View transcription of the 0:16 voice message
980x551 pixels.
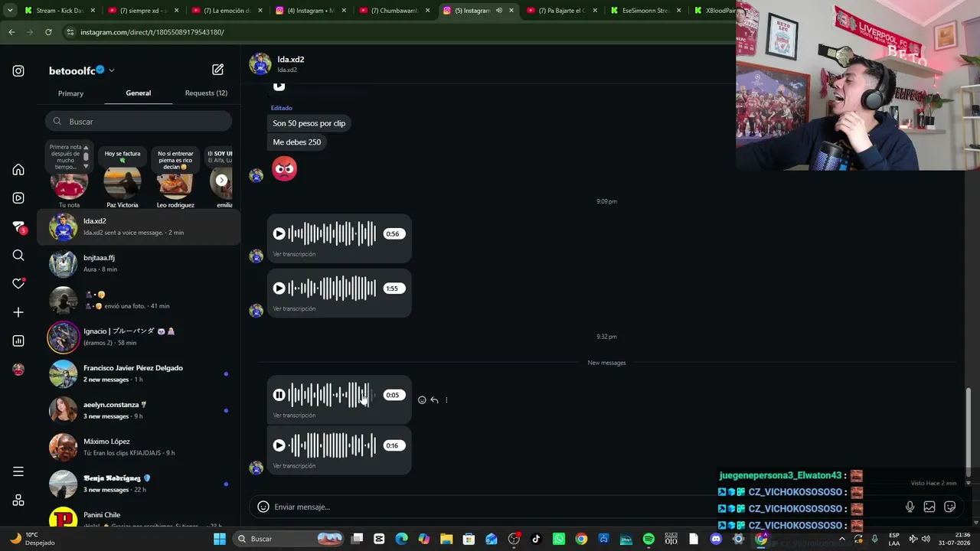pos(294,466)
